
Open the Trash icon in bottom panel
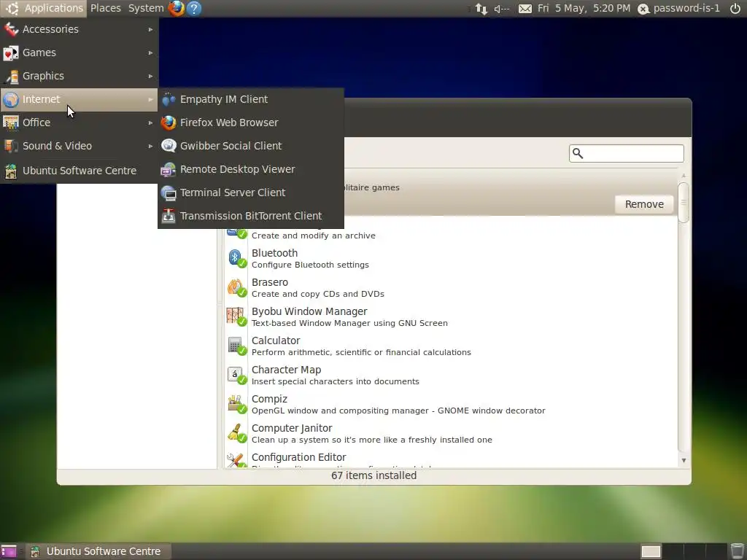pyautogui.click(x=737, y=551)
